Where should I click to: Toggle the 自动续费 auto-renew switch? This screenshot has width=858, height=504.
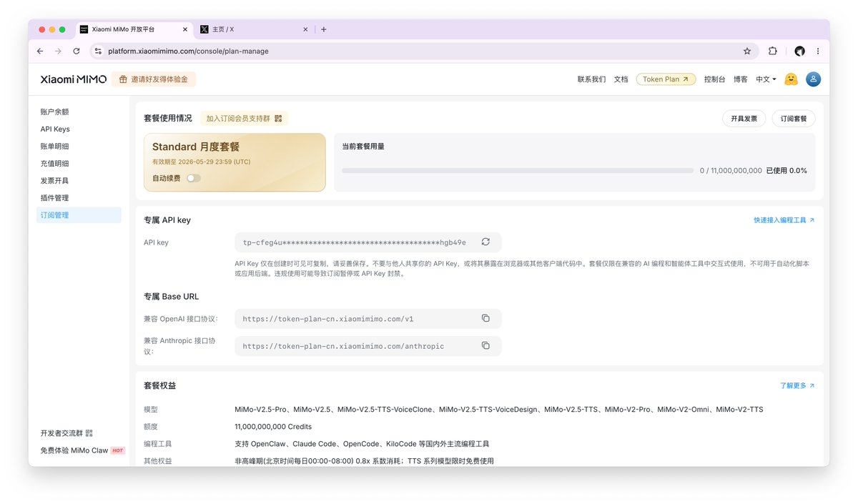coord(193,178)
